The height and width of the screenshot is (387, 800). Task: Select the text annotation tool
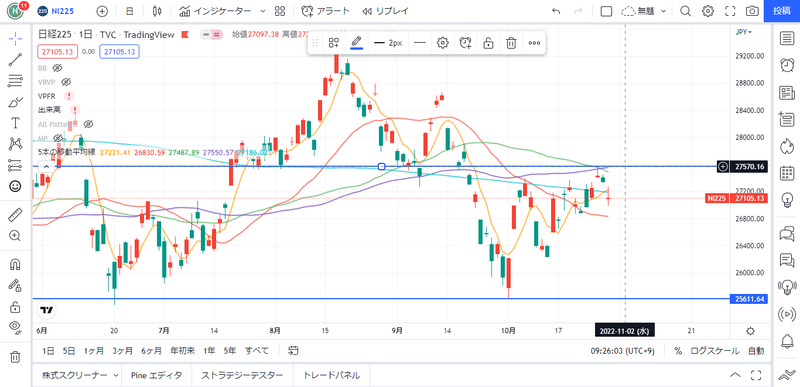(x=15, y=123)
